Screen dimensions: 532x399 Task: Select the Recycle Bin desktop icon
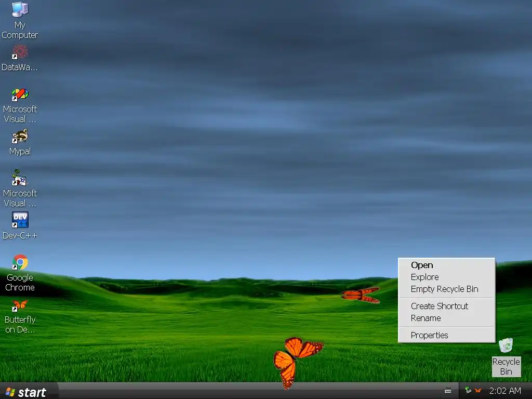[x=506, y=357]
